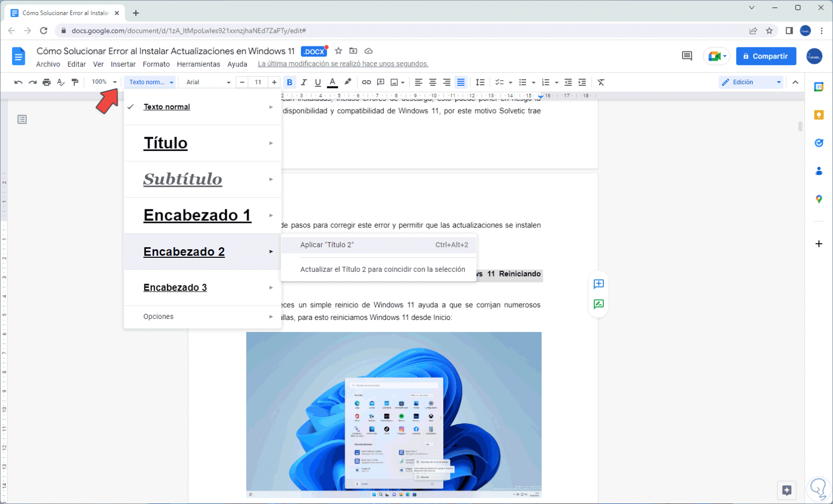This screenshot has height=504, width=833.
Task: Open Google Tasks in the side panel
Action: point(819,143)
